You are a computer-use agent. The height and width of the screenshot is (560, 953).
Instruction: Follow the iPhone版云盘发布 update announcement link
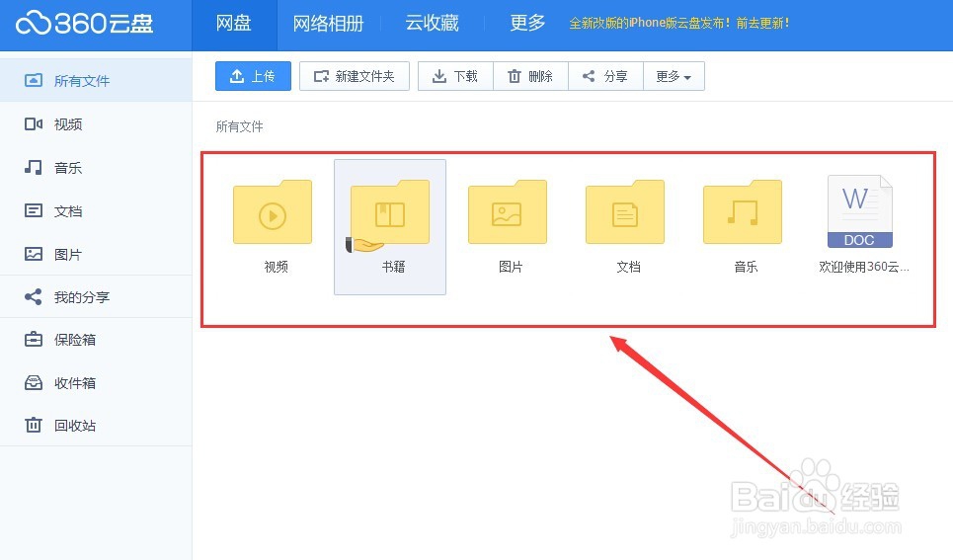[x=678, y=24]
